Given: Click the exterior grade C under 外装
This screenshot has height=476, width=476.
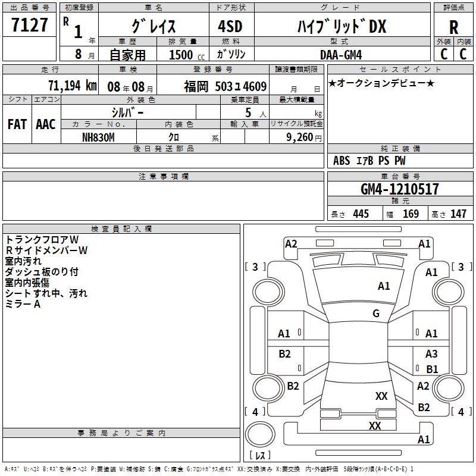Looking at the screenshot, I should point(444,54).
